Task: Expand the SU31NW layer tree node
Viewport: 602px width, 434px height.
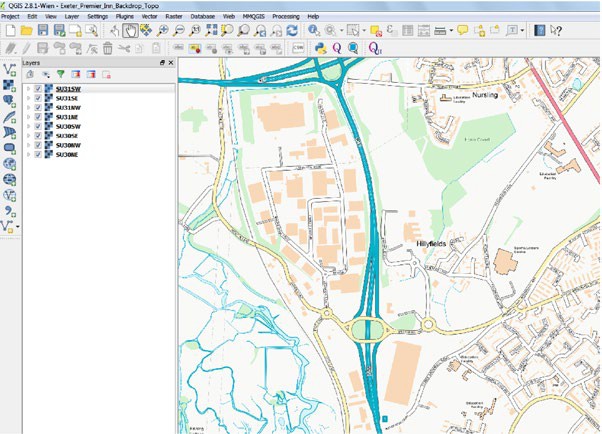Action: tap(28, 108)
